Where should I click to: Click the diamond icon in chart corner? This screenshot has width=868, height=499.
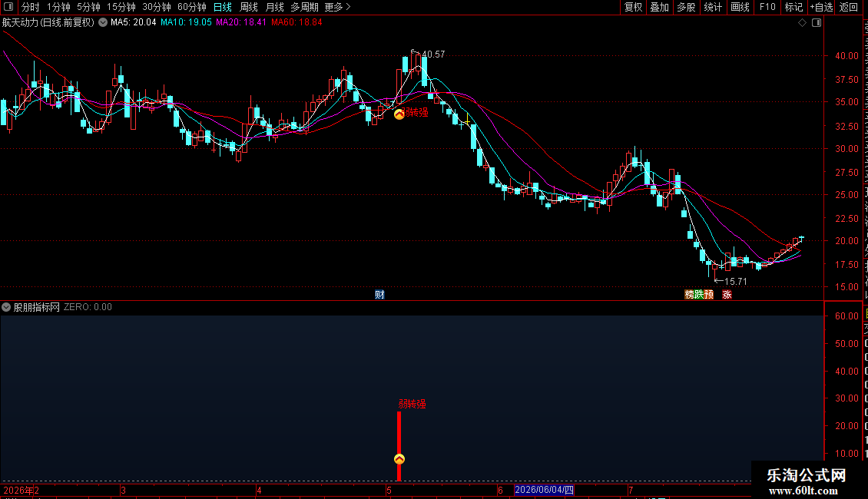[x=802, y=23]
